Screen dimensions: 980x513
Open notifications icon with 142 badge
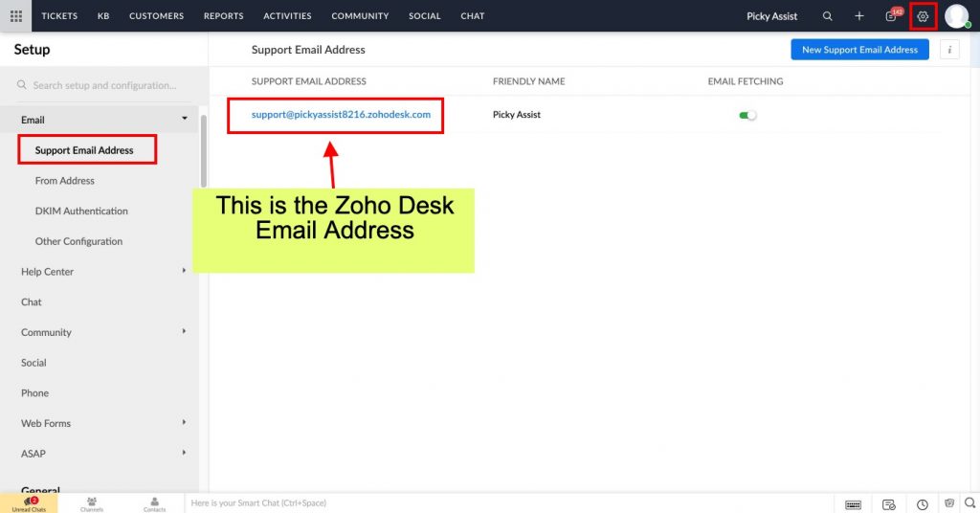(x=892, y=15)
